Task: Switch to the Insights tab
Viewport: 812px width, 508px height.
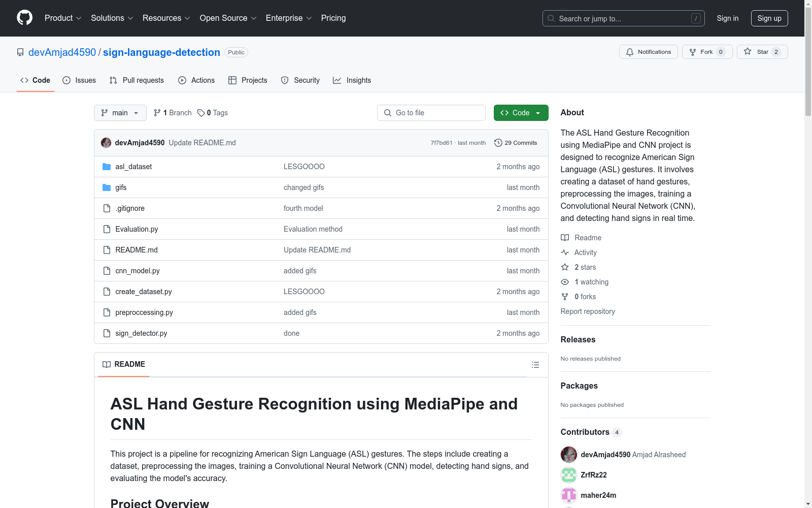Action: 352,80
